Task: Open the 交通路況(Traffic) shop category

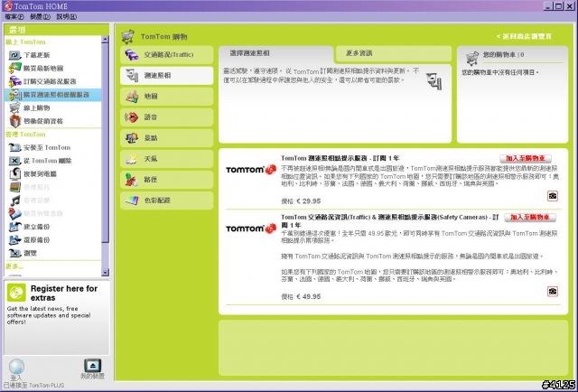Action: [166, 55]
